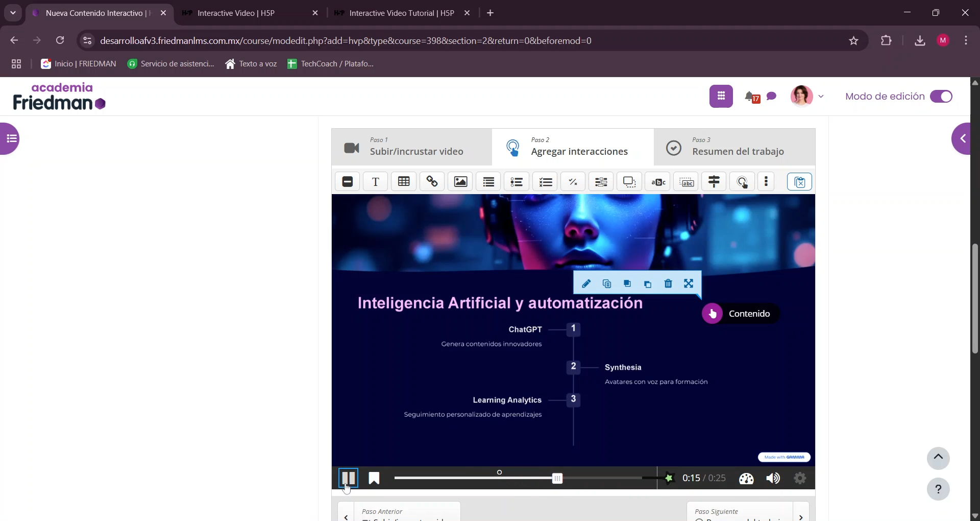980x521 pixels.
Task: Open the help question mark button
Action: (x=938, y=489)
